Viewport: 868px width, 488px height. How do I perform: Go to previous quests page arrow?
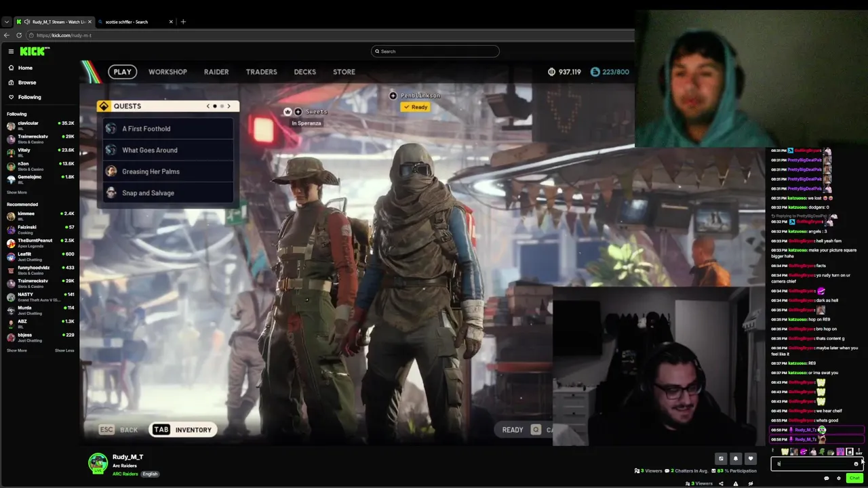(x=208, y=106)
